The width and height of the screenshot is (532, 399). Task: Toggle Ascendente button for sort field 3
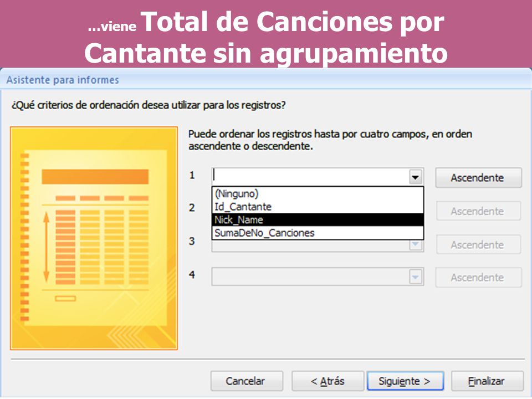478,244
